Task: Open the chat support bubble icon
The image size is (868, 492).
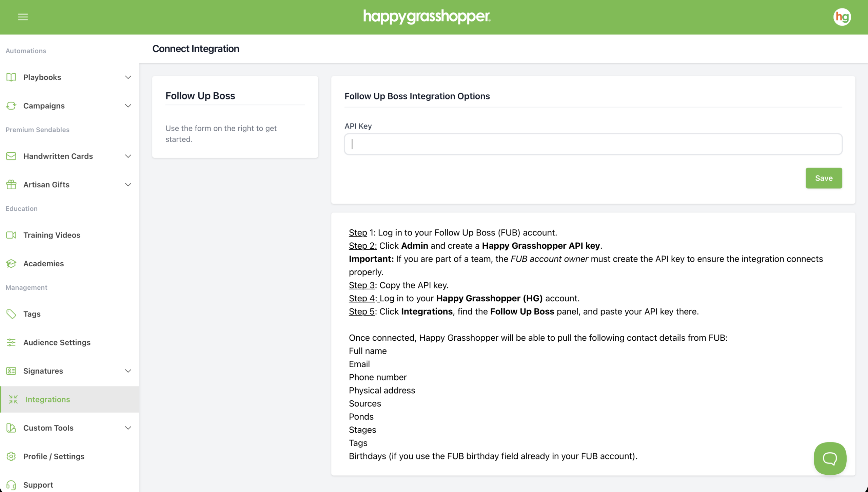Action: coord(830,458)
